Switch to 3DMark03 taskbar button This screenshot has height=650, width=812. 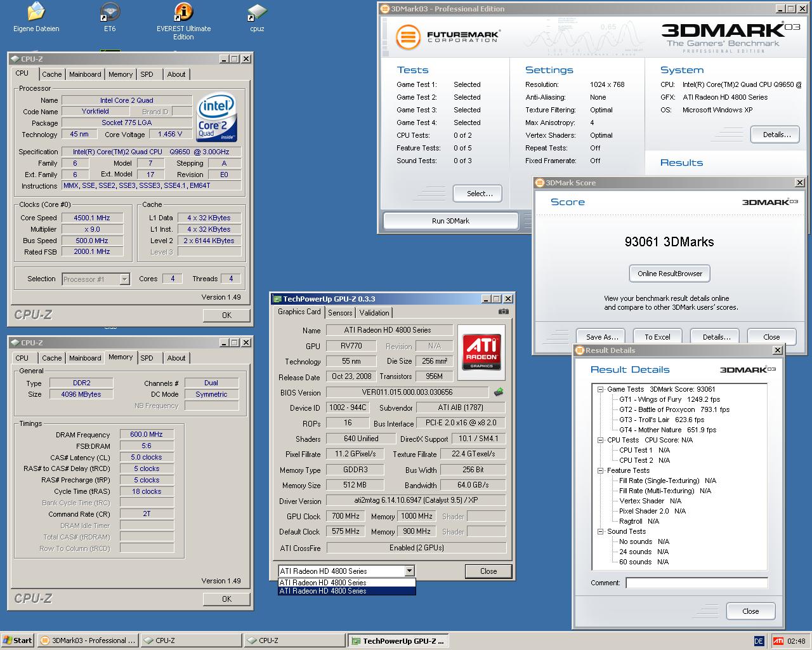click(x=88, y=640)
